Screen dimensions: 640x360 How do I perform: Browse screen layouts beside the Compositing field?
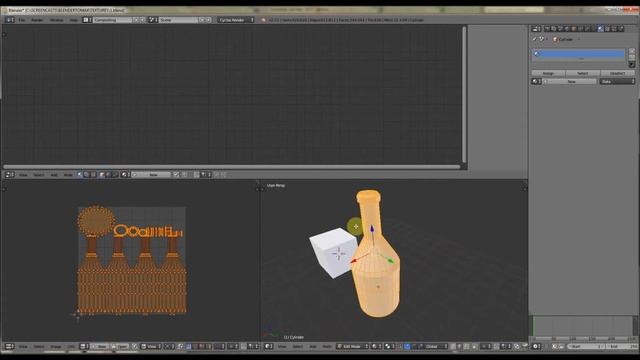[x=87, y=20]
